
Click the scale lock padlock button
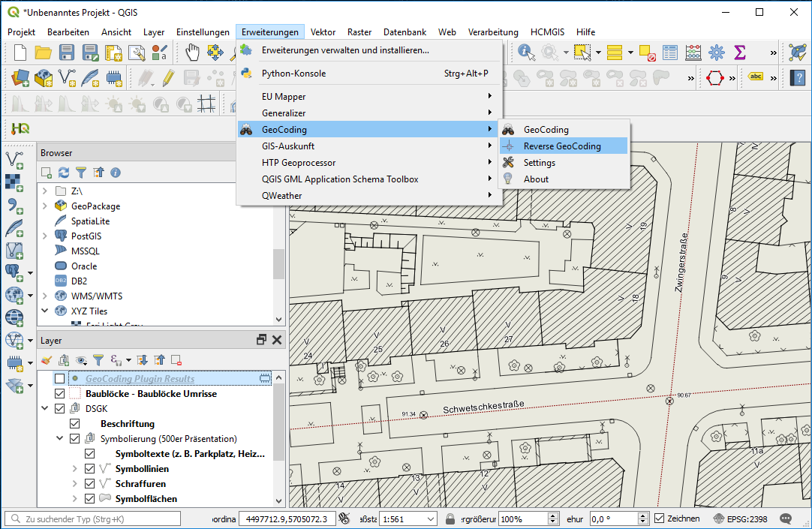click(x=450, y=518)
